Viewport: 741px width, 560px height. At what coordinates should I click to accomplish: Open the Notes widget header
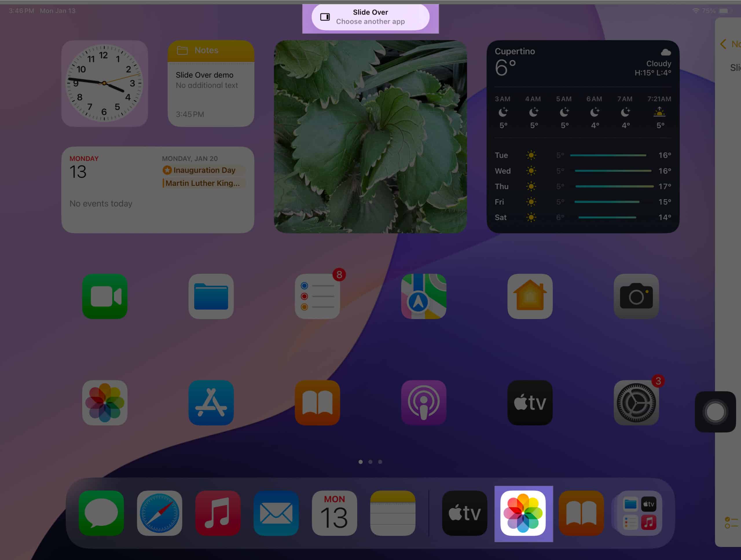(211, 51)
